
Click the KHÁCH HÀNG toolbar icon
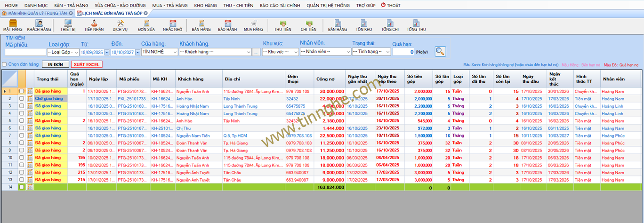tap(39, 25)
